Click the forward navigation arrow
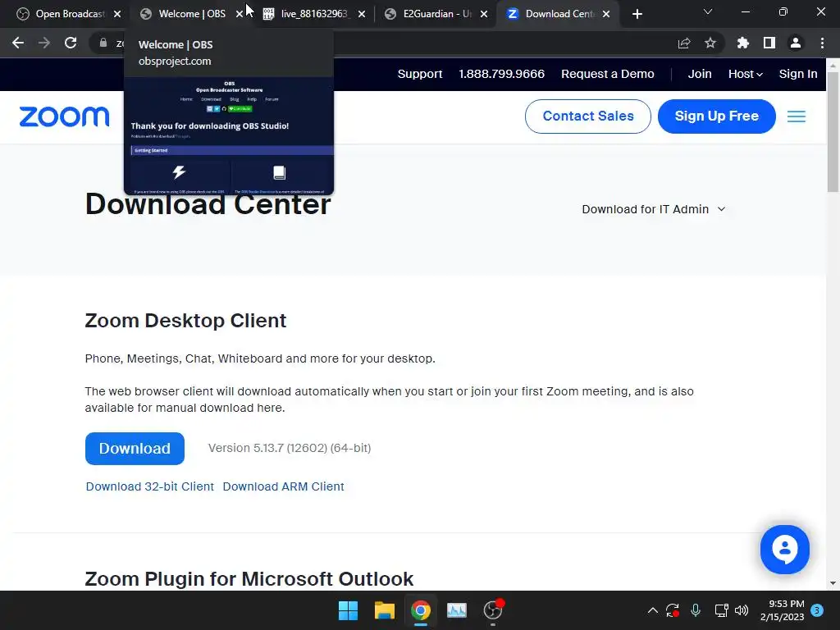 pos(44,43)
